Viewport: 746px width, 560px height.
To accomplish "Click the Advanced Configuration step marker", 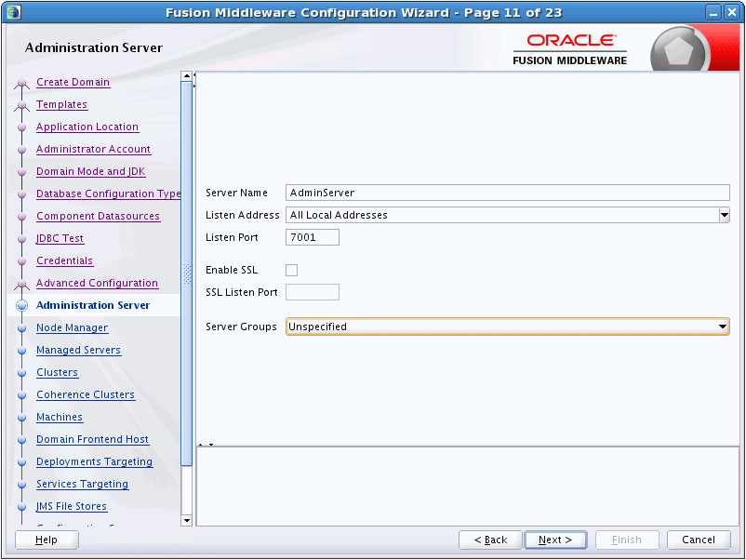I will click(21, 285).
